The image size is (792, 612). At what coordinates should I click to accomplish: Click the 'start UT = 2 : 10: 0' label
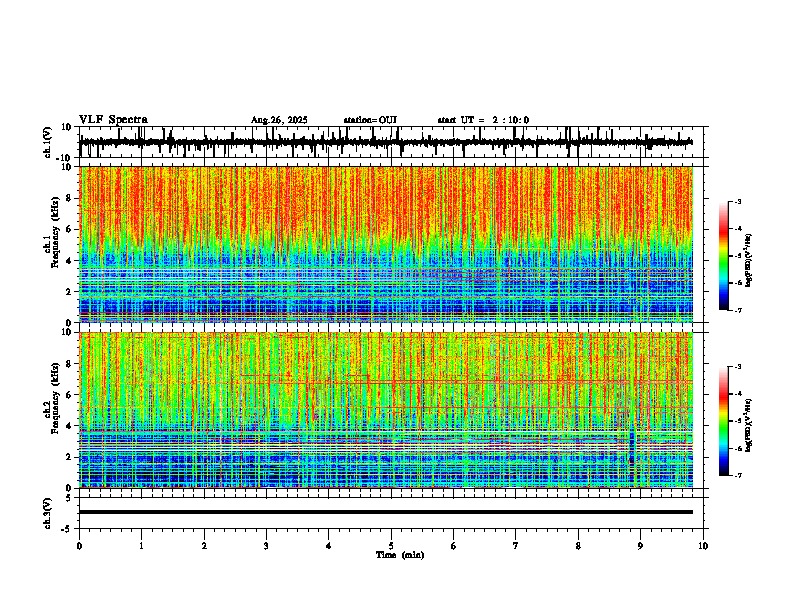(483, 120)
